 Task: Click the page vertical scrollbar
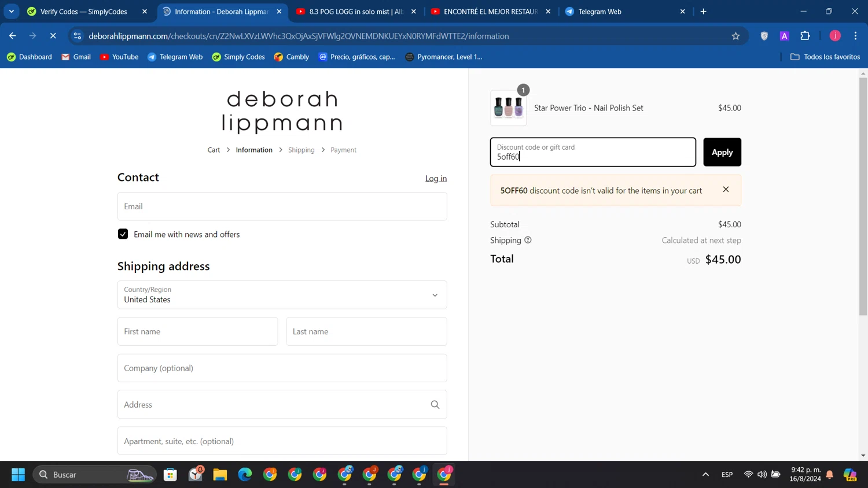pos(863,197)
